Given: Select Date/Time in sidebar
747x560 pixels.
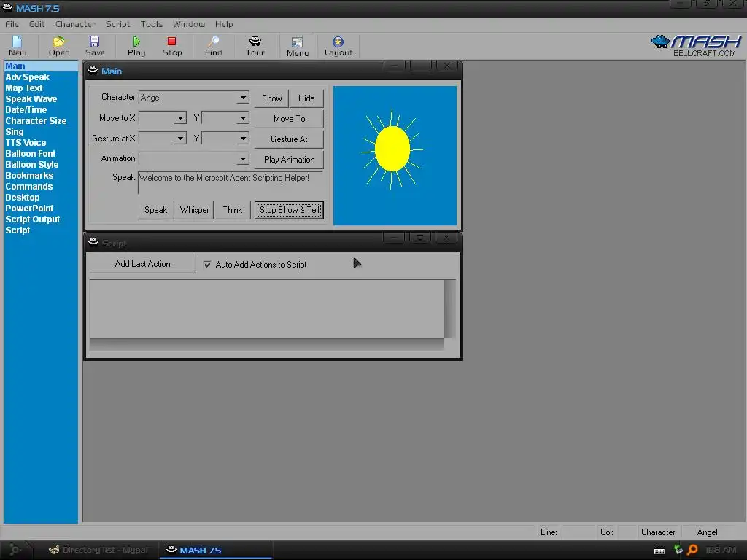Looking at the screenshot, I should [26, 110].
